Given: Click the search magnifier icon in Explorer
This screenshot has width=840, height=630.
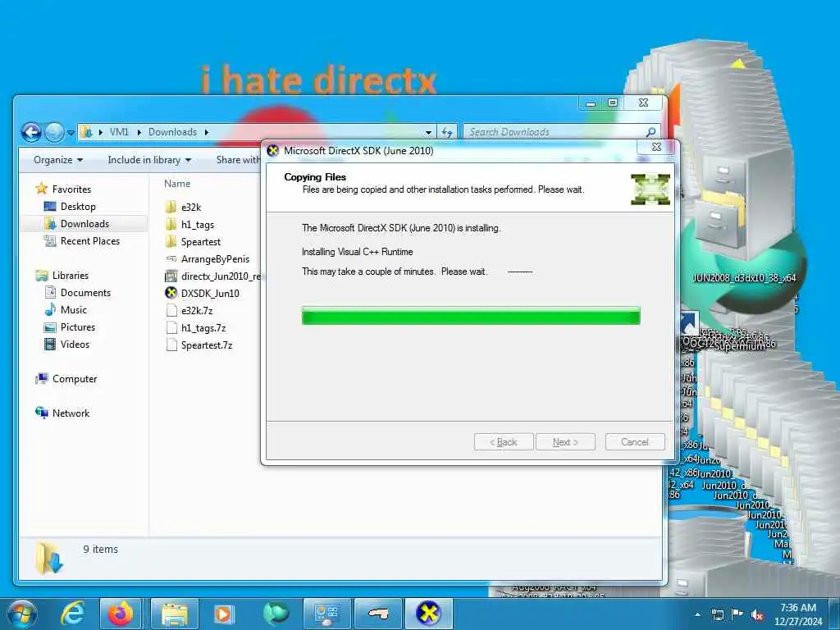Looking at the screenshot, I should point(651,132).
